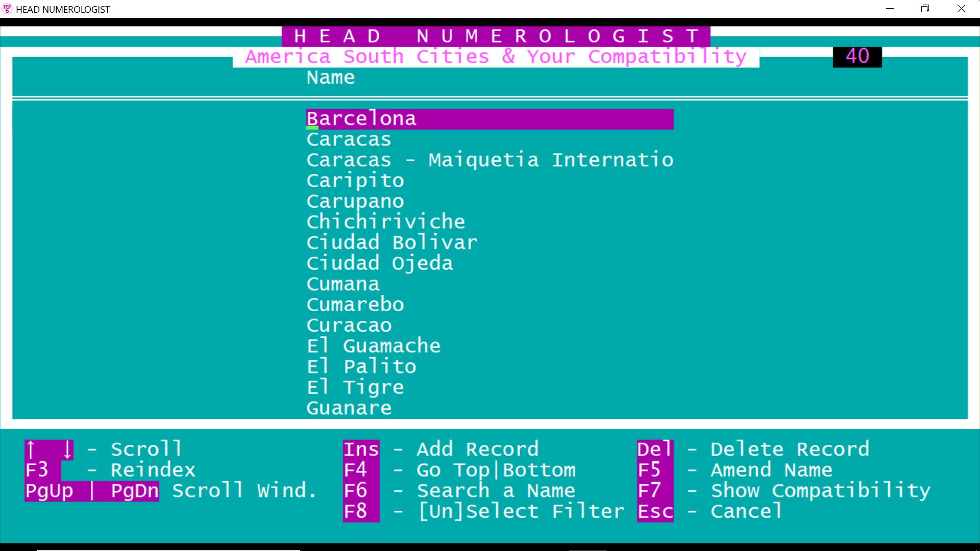
Task: Click the America South Cities subtitle
Action: (x=496, y=57)
